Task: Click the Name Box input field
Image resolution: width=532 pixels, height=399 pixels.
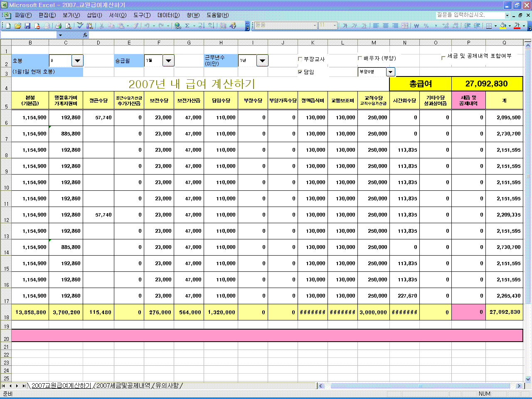Action: tap(28, 35)
